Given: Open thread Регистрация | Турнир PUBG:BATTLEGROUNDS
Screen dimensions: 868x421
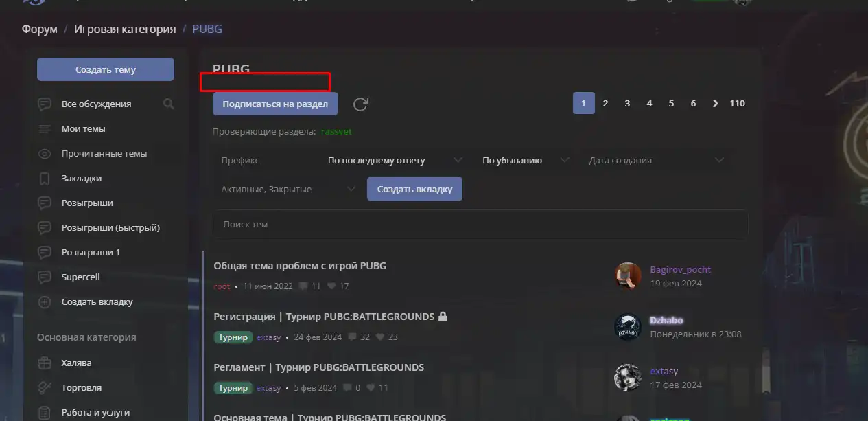Looking at the screenshot, I should [x=324, y=317].
